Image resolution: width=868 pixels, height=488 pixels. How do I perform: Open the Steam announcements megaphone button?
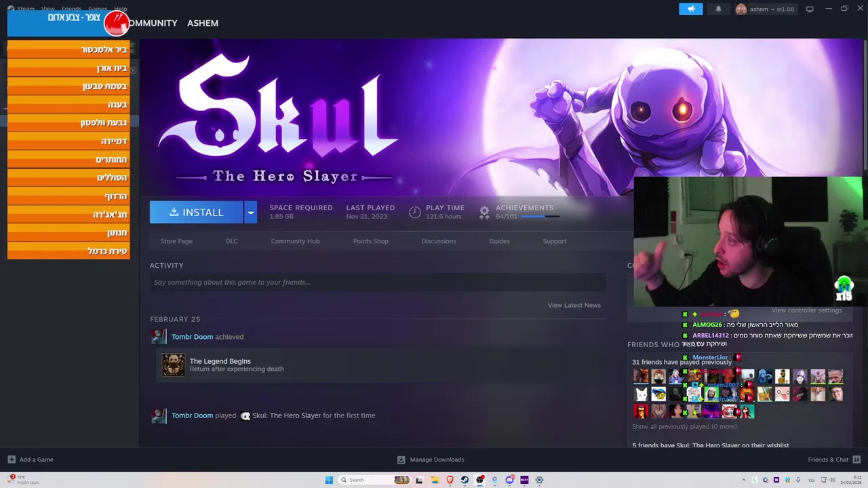tap(691, 9)
